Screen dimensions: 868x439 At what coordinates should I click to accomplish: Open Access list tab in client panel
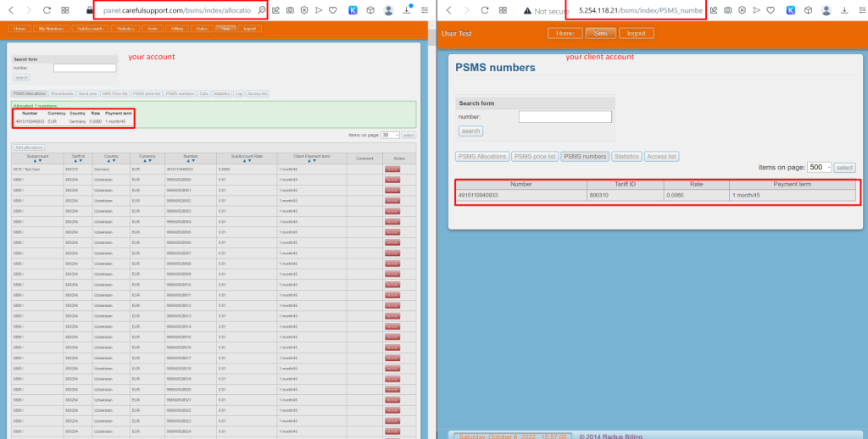coord(662,157)
